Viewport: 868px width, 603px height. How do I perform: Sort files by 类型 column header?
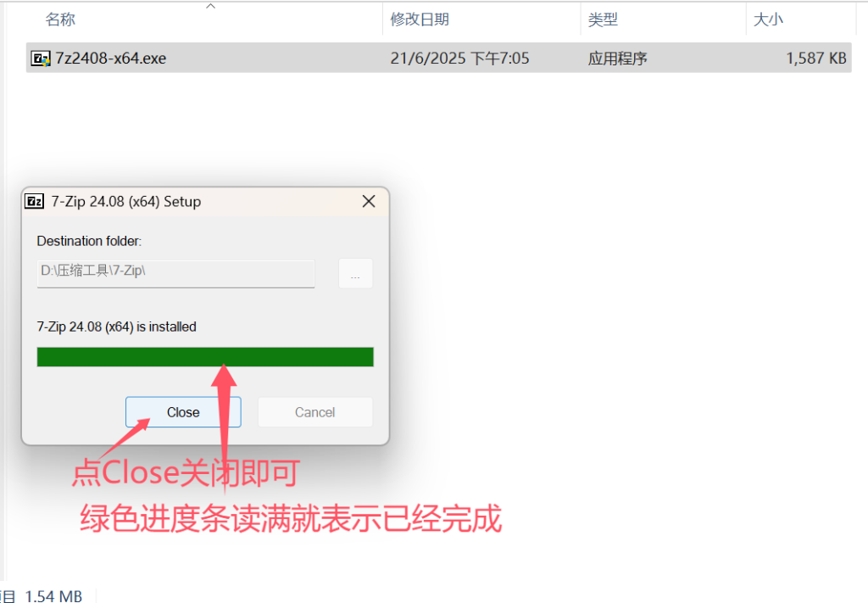(x=603, y=20)
